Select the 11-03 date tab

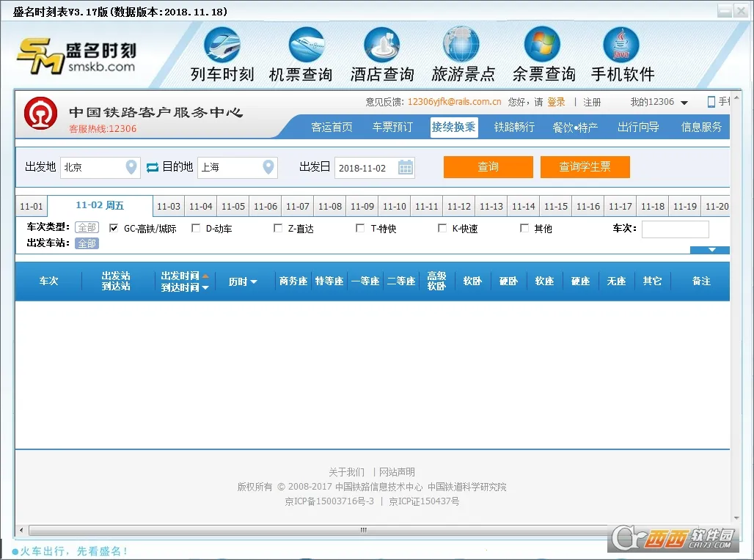coord(169,206)
